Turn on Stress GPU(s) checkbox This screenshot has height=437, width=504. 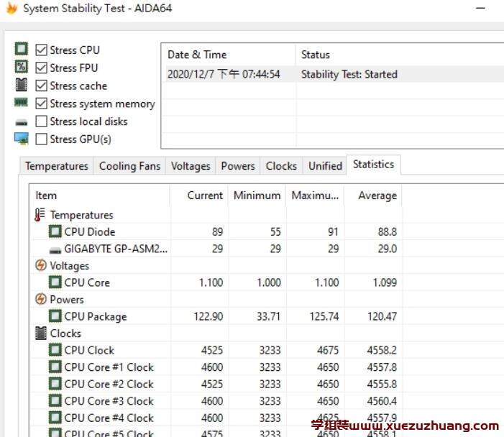pos(42,139)
